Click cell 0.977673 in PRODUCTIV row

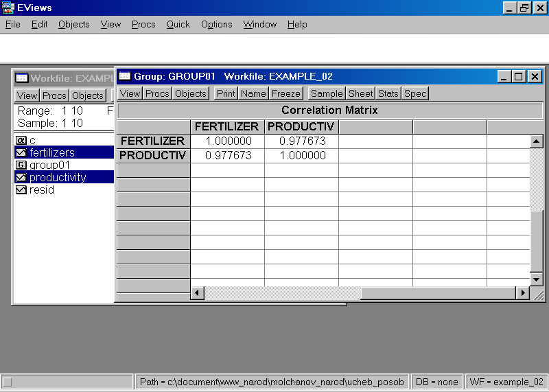(228, 156)
